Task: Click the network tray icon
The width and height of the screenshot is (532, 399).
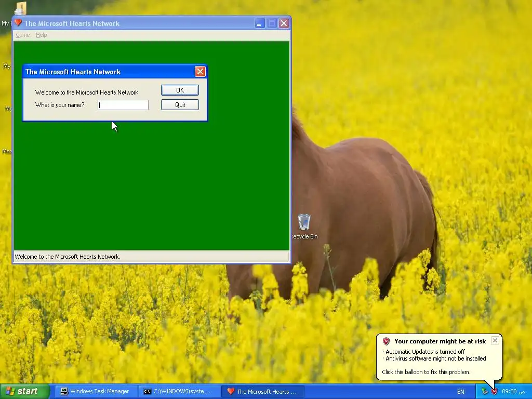Action: pyautogui.click(x=485, y=392)
